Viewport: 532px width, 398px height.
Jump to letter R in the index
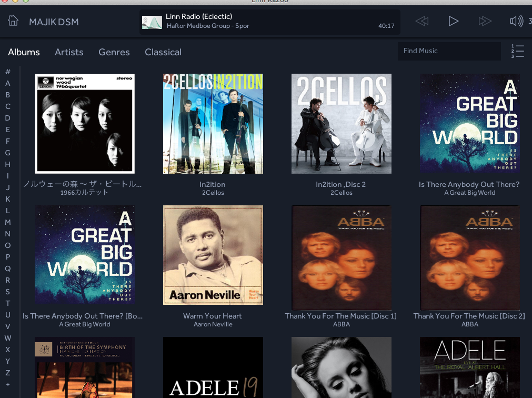tap(8, 280)
